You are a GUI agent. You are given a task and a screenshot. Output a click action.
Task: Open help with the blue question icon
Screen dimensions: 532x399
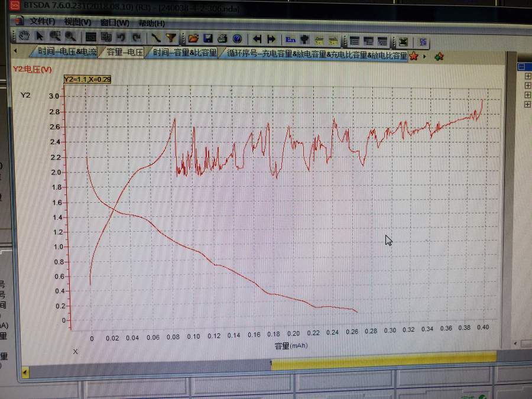[x=237, y=39]
